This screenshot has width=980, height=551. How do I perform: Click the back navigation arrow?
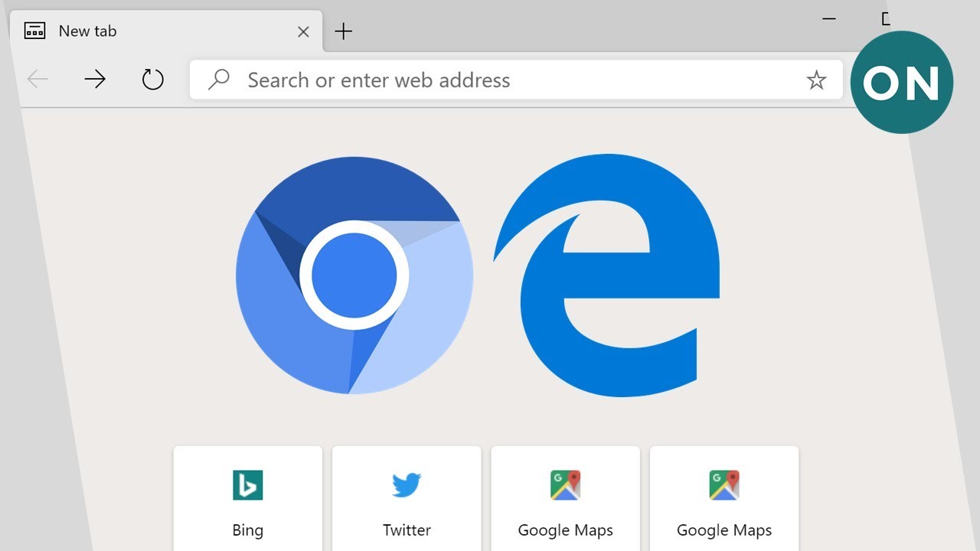[x=38, y=79]
